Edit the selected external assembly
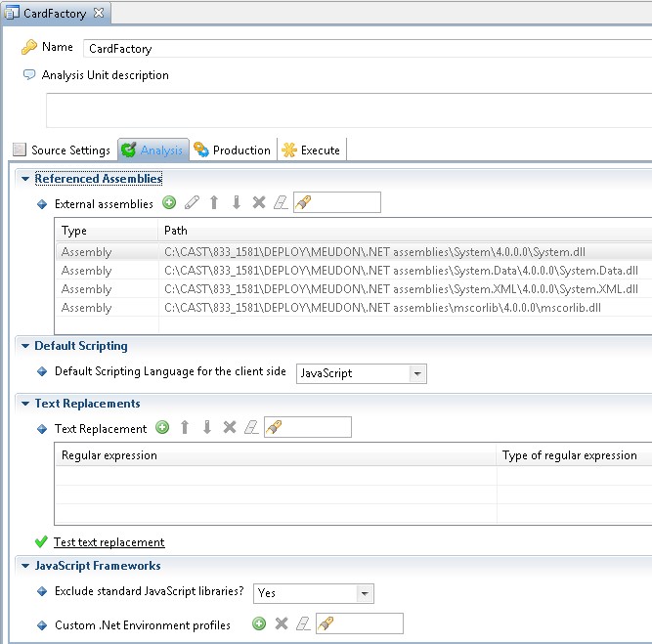 click(192, 203)
